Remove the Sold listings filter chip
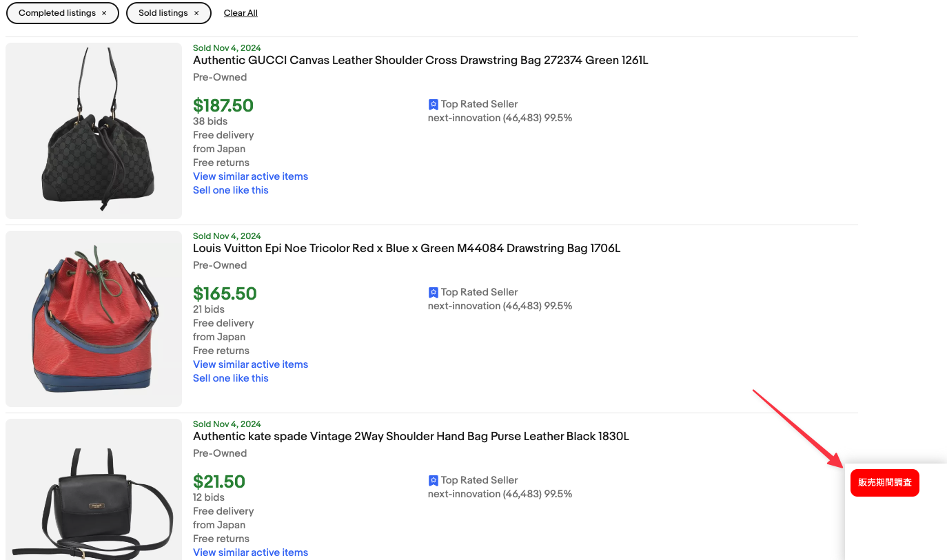The image size is (947, 560). point(196,13)
